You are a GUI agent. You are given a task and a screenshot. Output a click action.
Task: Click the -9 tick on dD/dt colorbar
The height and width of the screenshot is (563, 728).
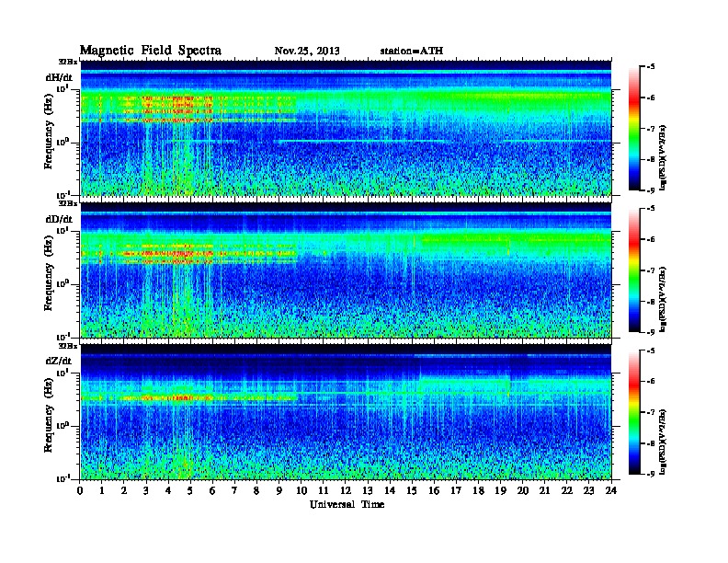[651, 332]
